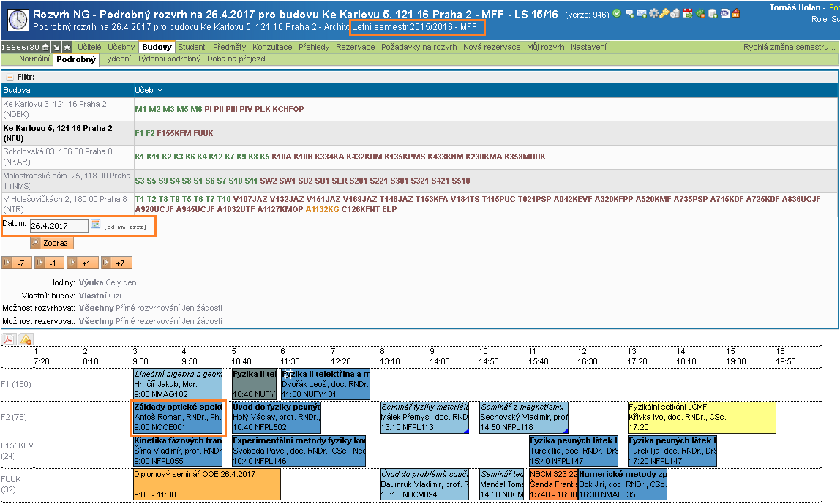Open the envelope mail icon in header
The width and height of the screenshot is (840, 504).
[641, 14]
